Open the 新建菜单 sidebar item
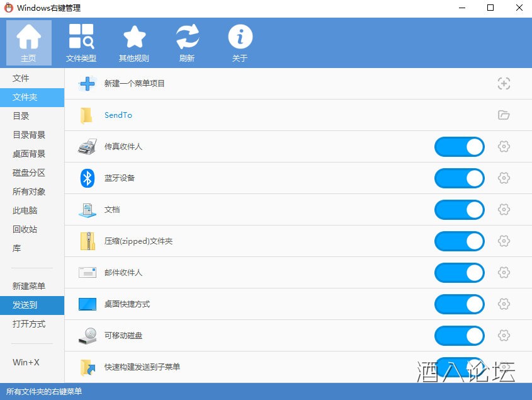The height and width of the screenshot is (400, 532). coord(29,286)
